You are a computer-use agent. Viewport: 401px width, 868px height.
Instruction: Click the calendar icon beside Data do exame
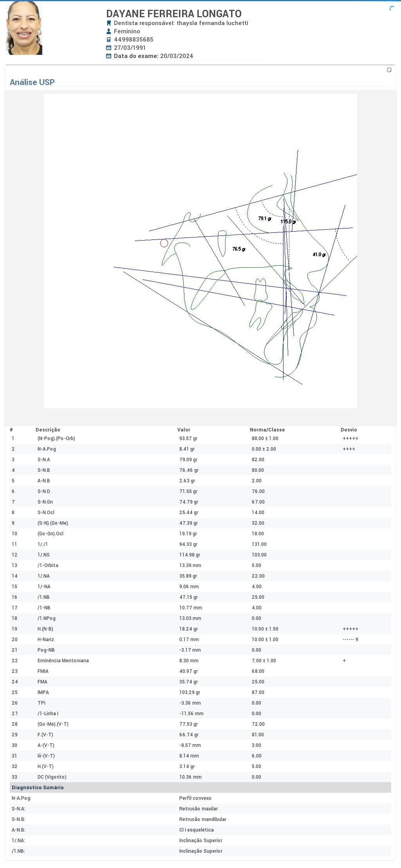[x=109, y=56]
